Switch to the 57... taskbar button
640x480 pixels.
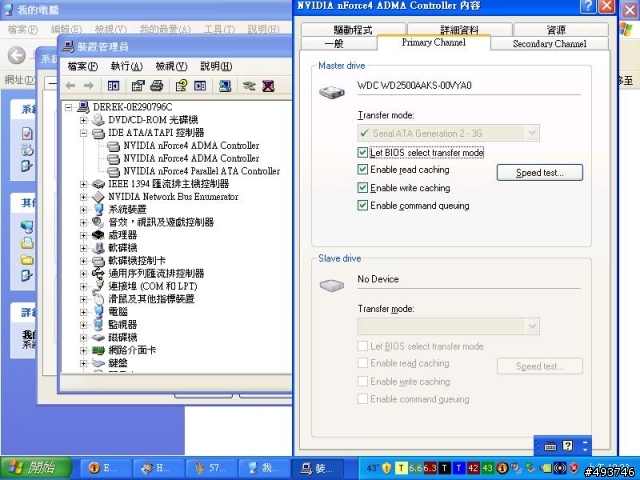pyautogui.click(x=211, y=468)
